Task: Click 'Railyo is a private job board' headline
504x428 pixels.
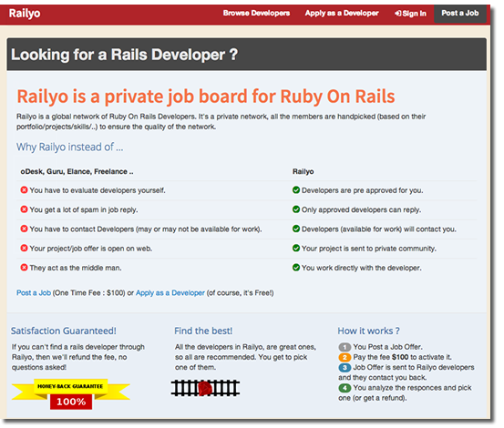Action: coord(206,97)
